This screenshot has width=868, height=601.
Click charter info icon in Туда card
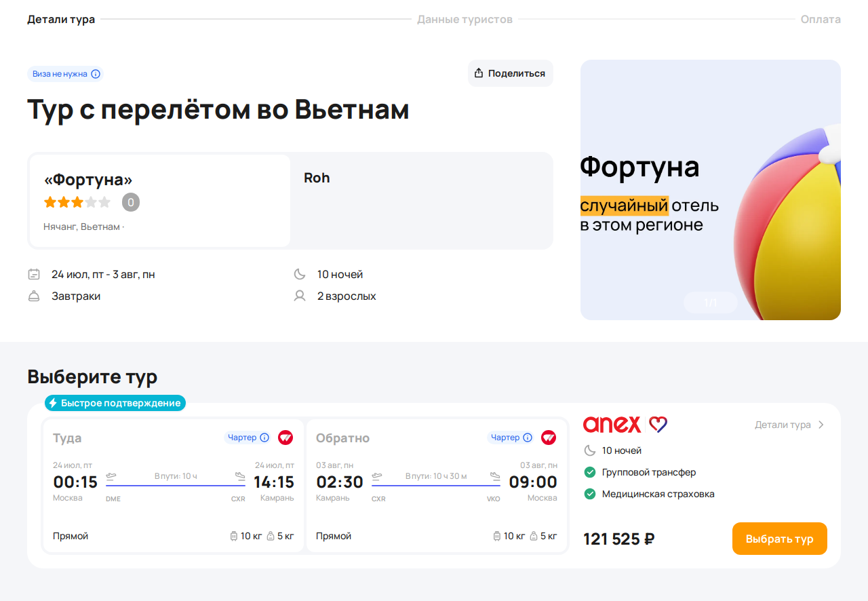(x=264, y=438)
